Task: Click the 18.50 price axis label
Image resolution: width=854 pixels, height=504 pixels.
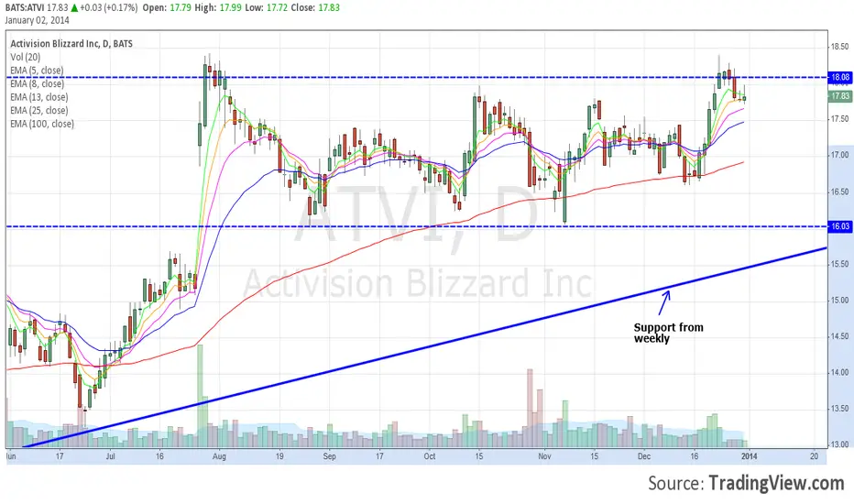Action: [x=839, y=47]
